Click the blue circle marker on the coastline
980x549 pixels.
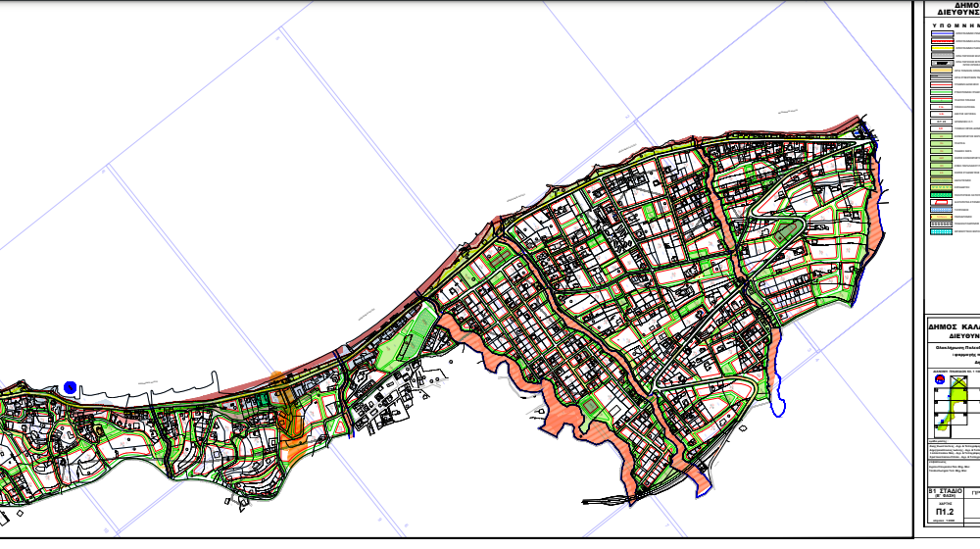tap(70, 388)
